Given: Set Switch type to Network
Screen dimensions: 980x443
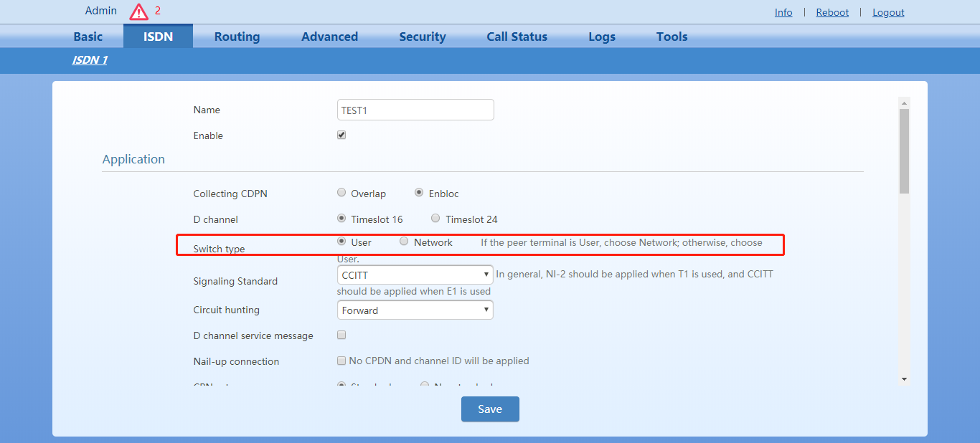Looking at the screenshot, I should [x=404, y=242].
